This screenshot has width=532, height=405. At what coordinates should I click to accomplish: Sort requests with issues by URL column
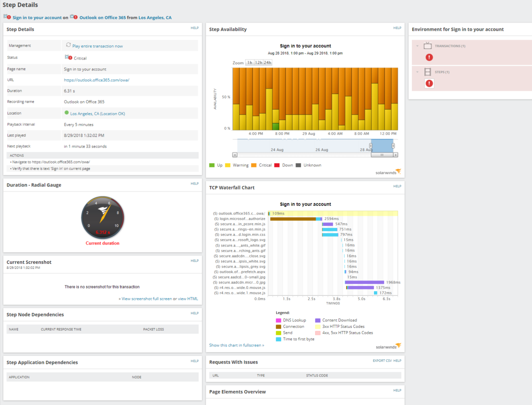[215, 375]
